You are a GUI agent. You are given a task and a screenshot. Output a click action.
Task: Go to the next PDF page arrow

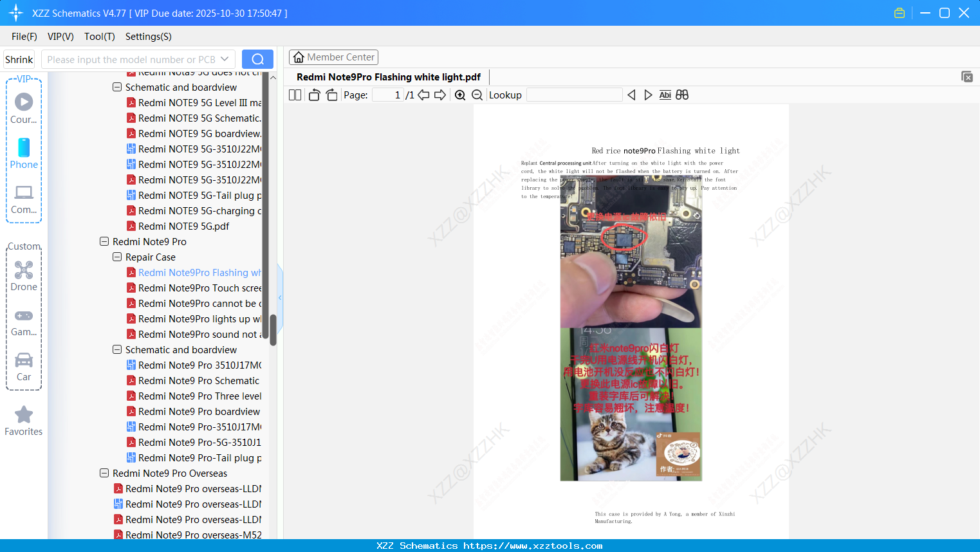coord(440,95)
